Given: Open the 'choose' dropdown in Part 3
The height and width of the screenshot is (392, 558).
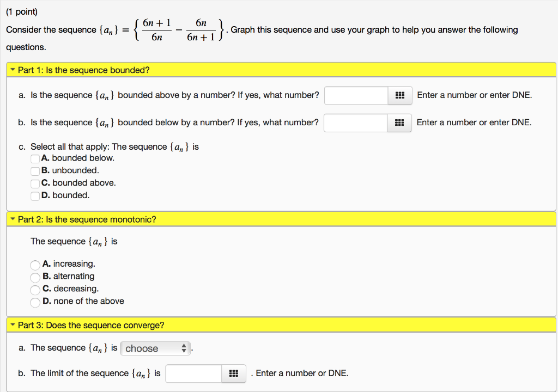Looking at the screenshot, I should coord(155,348).
